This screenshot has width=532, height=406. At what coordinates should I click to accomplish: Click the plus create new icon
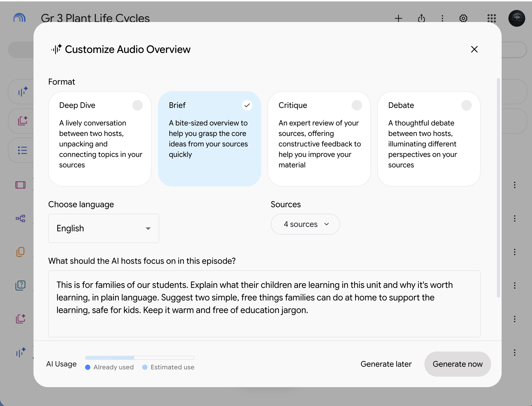[x=398, y=18]
